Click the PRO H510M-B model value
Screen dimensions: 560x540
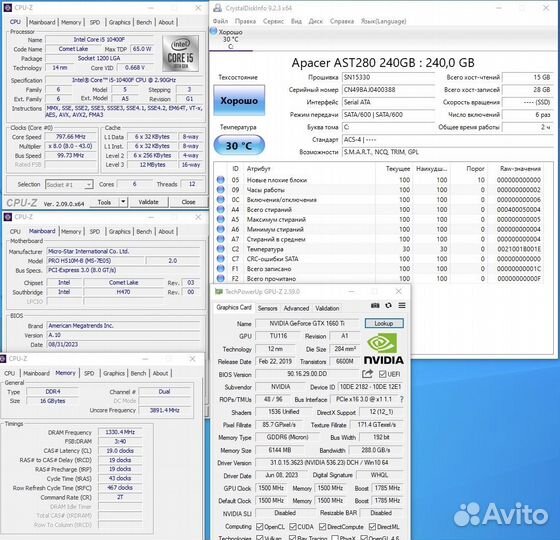click(x=96, y=260)
